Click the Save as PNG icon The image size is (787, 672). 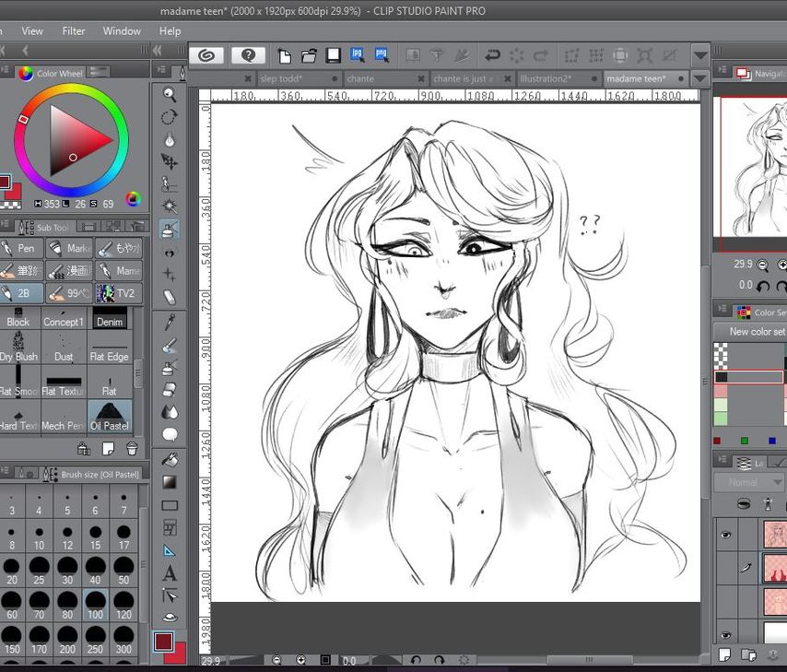pos(382,55)
